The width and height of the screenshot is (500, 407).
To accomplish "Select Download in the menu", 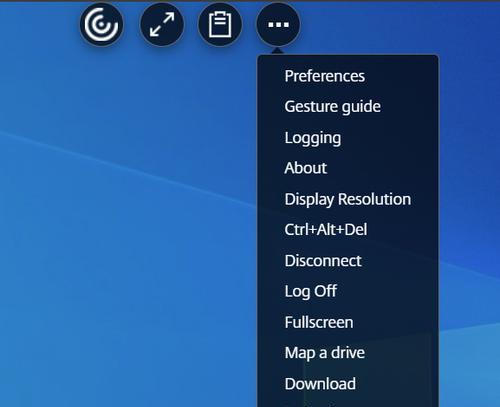I will (x=320, y=384).
